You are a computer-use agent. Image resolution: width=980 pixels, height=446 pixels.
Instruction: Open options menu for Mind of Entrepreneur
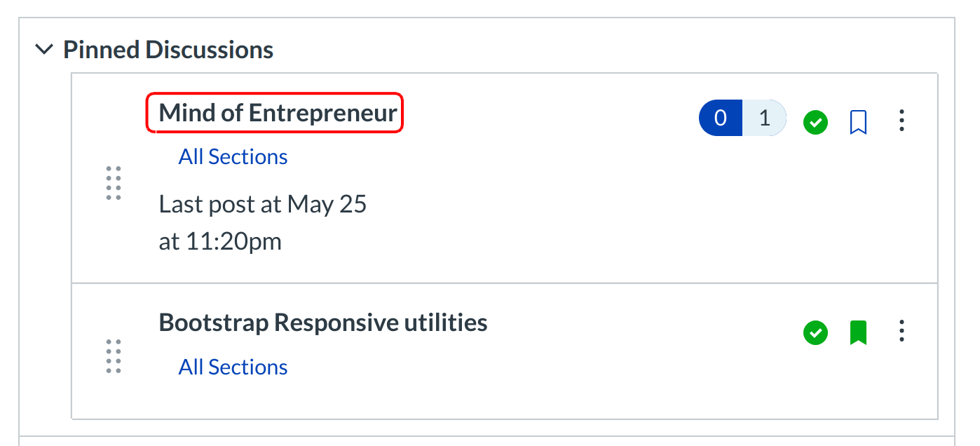(x=901, y=121)
